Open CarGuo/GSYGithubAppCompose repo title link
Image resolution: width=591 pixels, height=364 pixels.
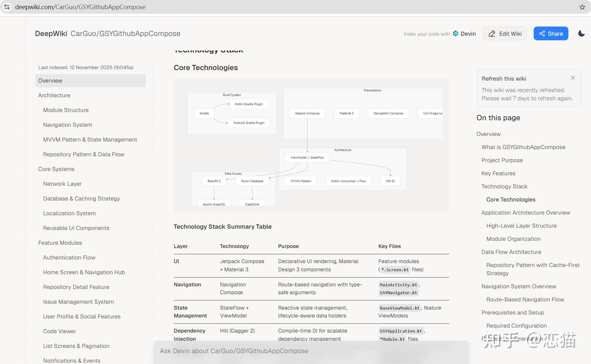pyautogui.click(x=125, y=33)
